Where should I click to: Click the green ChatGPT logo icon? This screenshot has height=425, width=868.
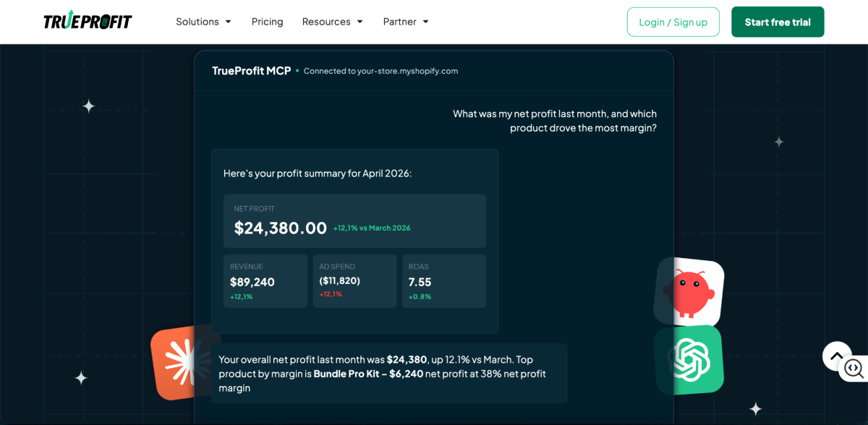689,359
